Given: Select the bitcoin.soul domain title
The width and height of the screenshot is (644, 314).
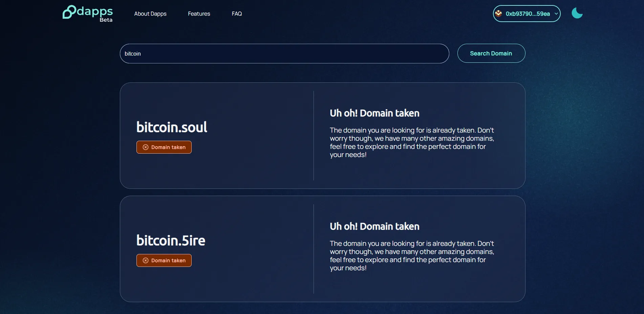Looking at the screenshot, I should pyautogui.click(x=172, y=127).
